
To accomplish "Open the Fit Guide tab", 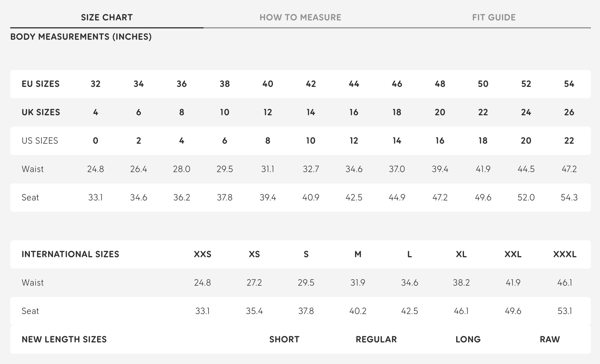I will [494, 17].
